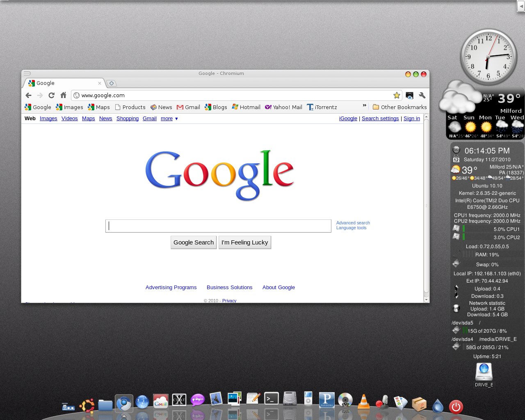The width and height of the screenshot is (525, 420).
Task: Go to Videos in Google's top navigation
Action: (x=70, y=119)
